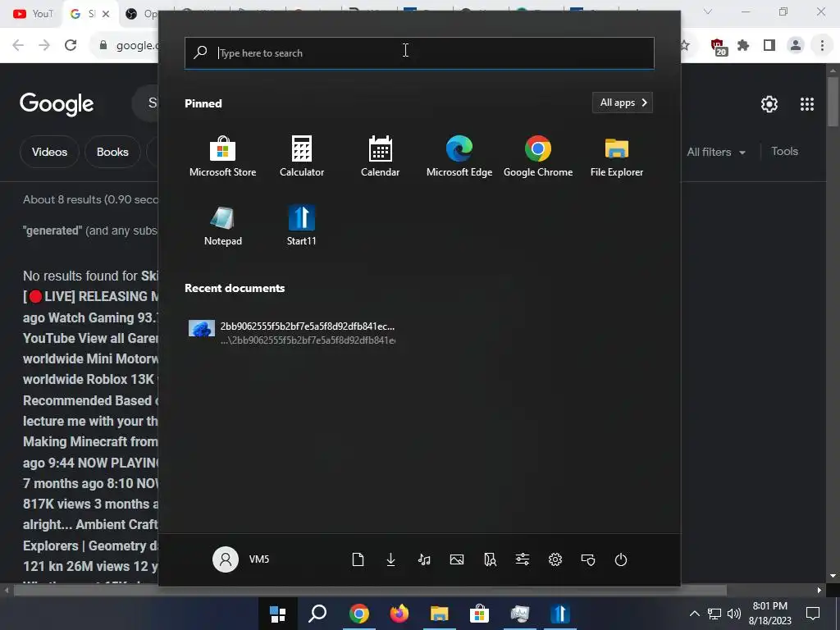Click the network icon in the system tray

point(714,614)
